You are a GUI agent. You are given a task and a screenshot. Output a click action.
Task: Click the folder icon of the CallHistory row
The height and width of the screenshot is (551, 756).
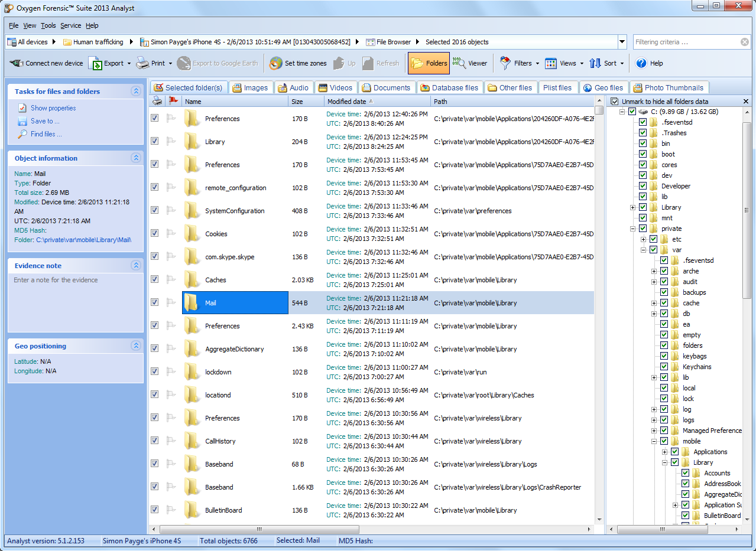click(191, 441)
